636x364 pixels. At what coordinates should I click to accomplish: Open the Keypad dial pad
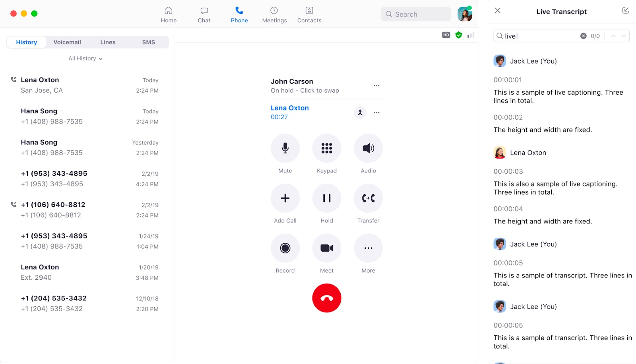(x=327, y=148)
